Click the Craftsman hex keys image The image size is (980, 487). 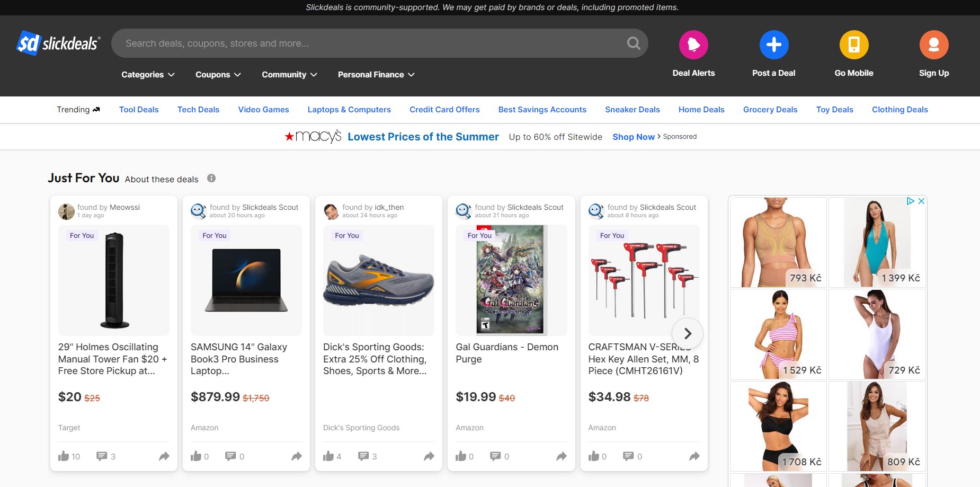(x=644, y=280)
